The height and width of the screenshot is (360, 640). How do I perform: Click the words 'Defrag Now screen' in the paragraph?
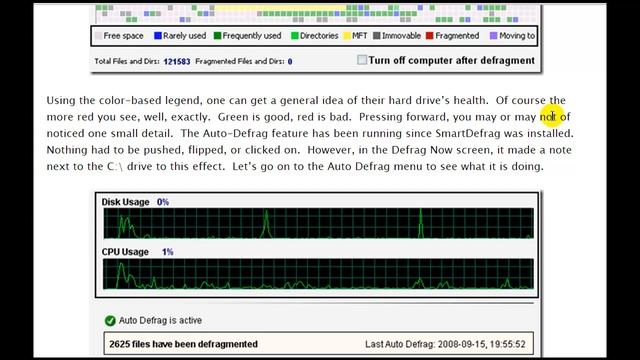point(441,150)
